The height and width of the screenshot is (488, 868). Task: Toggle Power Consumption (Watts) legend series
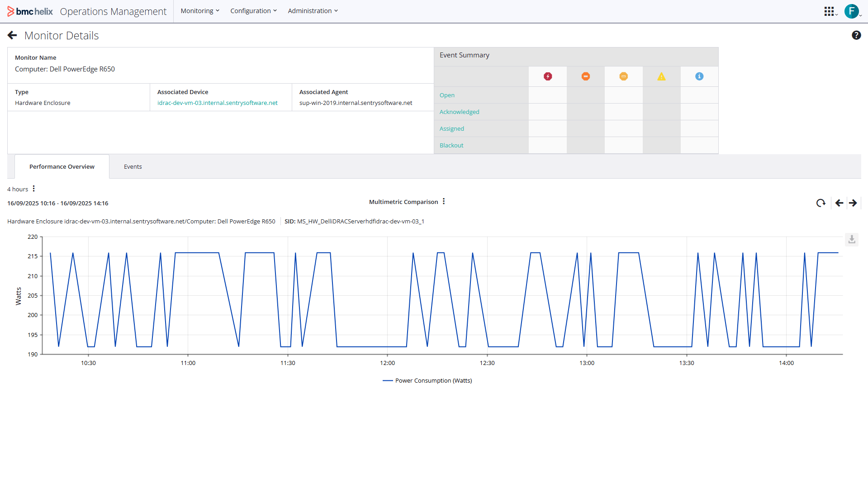(427, 380)
